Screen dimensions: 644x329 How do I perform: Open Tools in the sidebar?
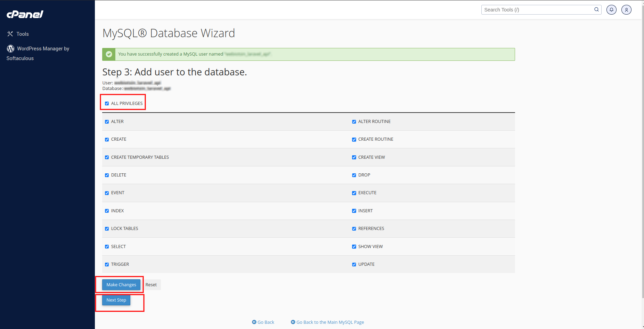pyautogui.click(x=23, y=34)
